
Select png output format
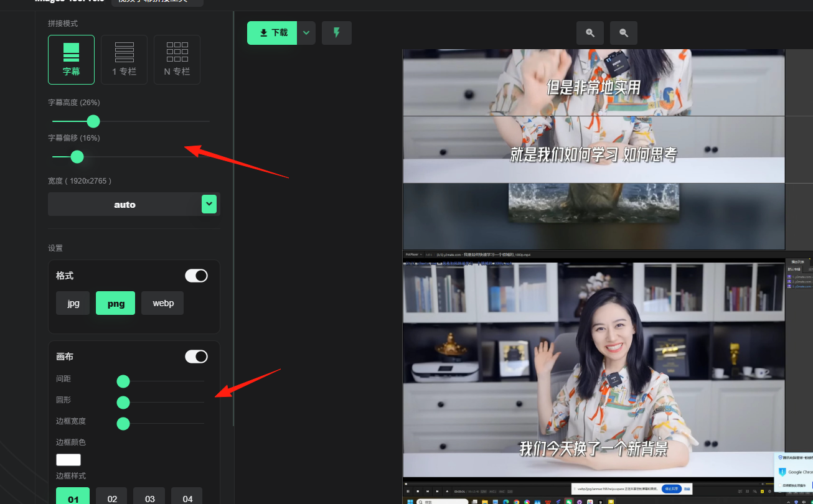[115, 303]
